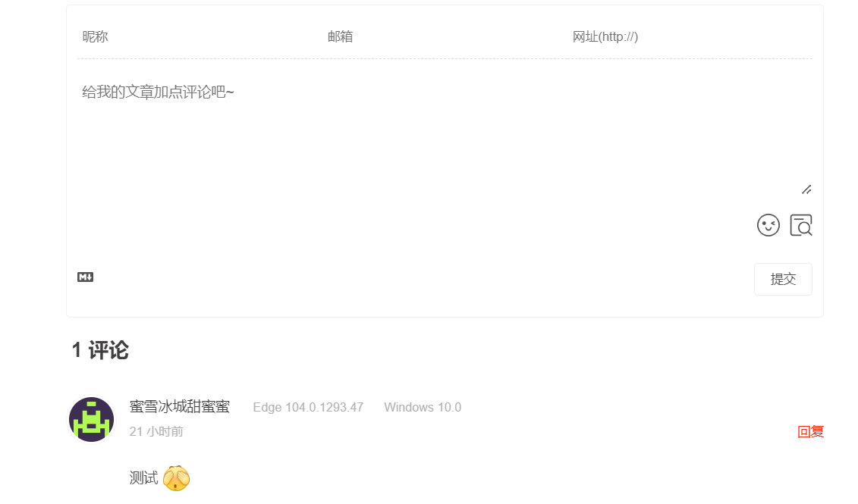Click the 1 评论 comments heading
The width and height of the screenshot is (858, 504).
100,350
